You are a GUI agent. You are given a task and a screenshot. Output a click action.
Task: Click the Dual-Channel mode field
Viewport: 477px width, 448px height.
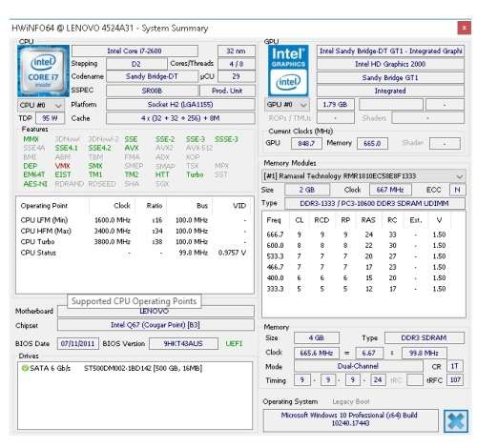pos(359,366)
